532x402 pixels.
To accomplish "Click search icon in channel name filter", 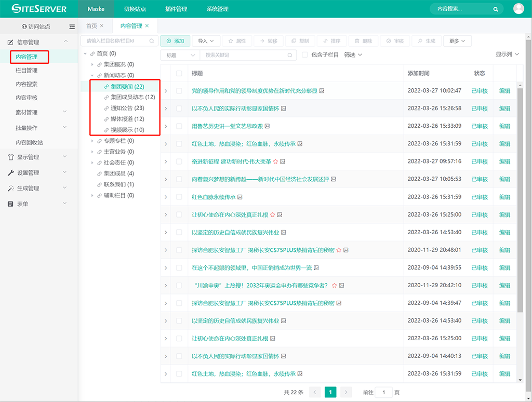I will [x=152, y=41].
